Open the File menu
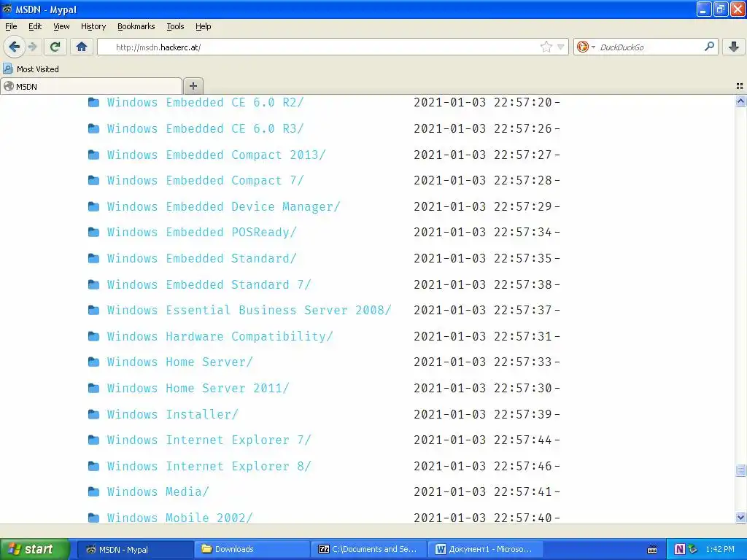 pyautogui.click(x=11, y=26)
